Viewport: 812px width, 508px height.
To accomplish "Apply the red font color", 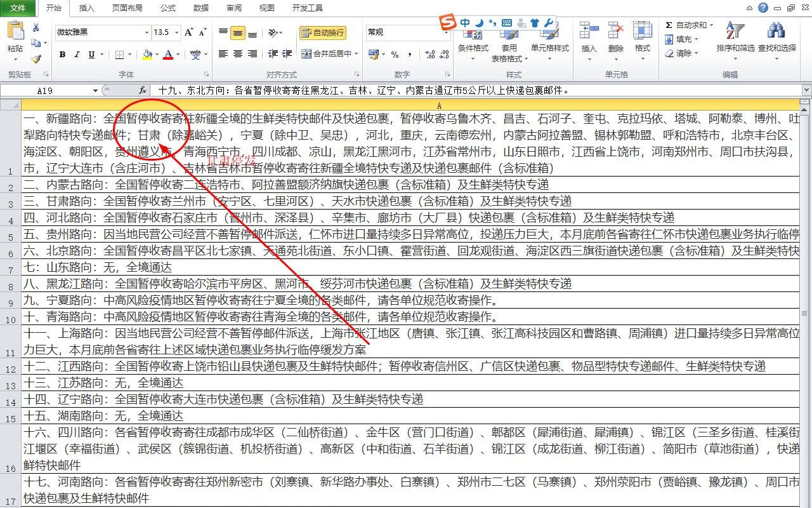I will 167,55.
